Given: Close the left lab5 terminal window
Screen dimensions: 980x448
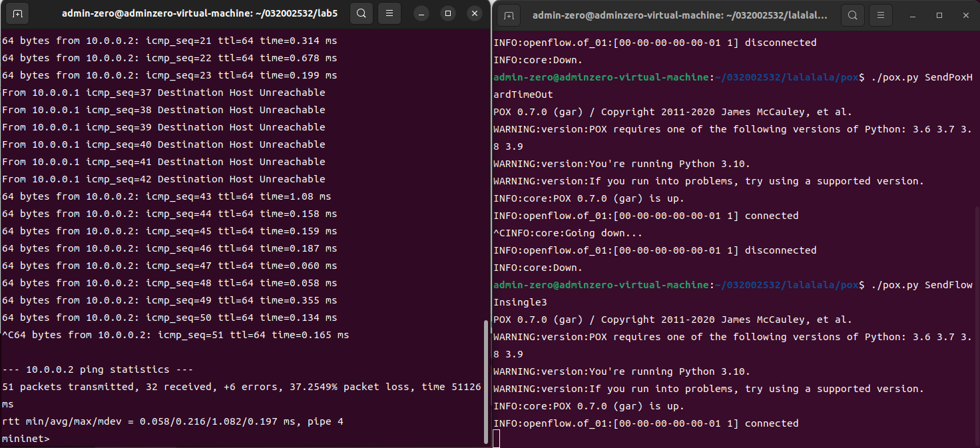Looking at the screenshot, I should [474, 13].
